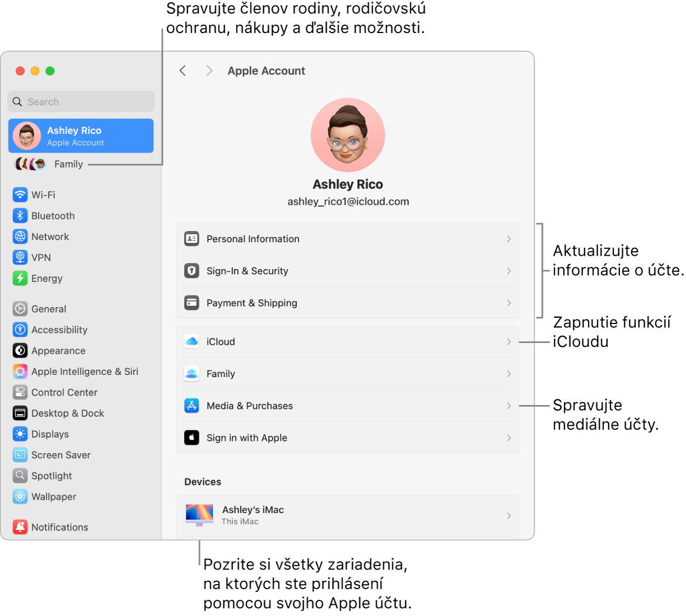Open Personal Information settings
Image resolution: width=686 pixels, height=616 pixels.
click(347, 239)
